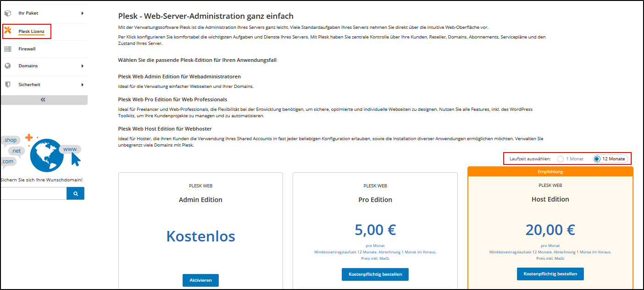Open the Sicherheit menu entry
644x290 pixels.
pos(28,84)
